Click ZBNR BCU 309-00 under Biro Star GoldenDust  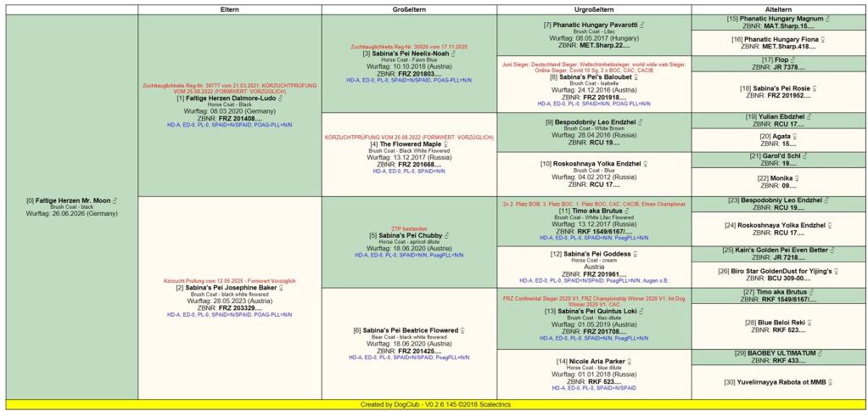[x=780, y=279]
